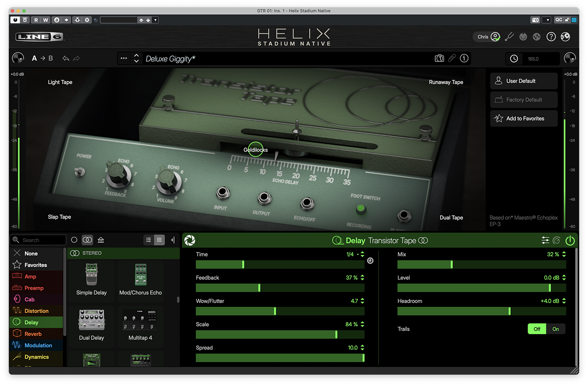Open the tuner via tuning fork icon

509,37
